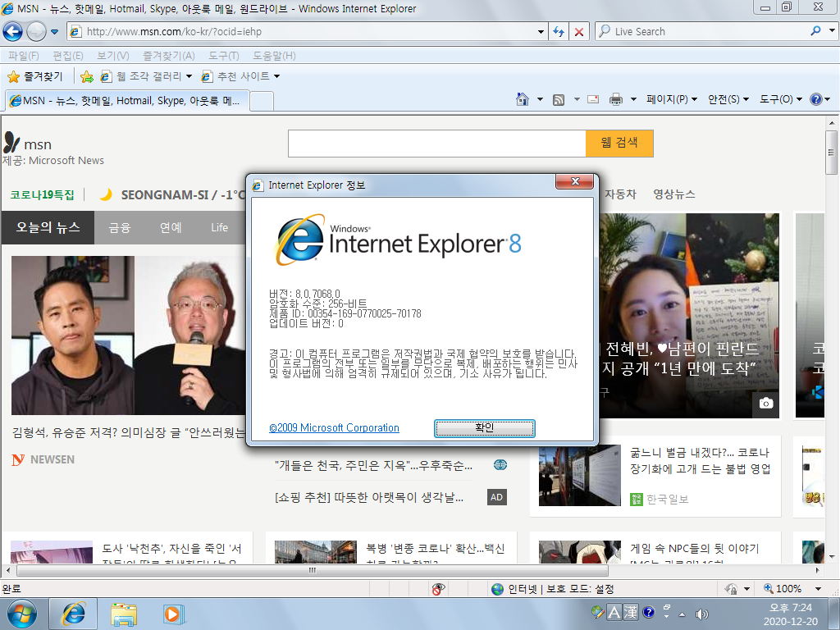This screenshot has width=840, height=630.
Task: Add the page with the add-to-favorites-bar star icon
Action: pyautogui.click(x=87, y=76)
